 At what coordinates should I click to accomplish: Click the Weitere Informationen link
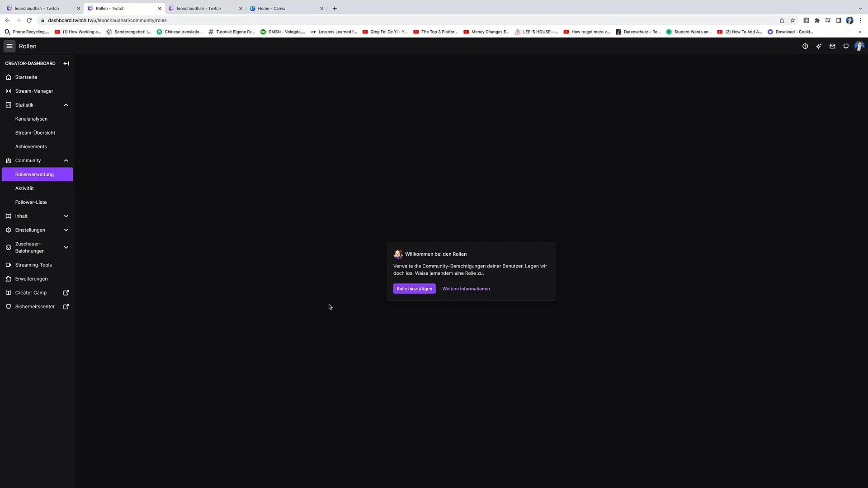click(x=466, y=288)
